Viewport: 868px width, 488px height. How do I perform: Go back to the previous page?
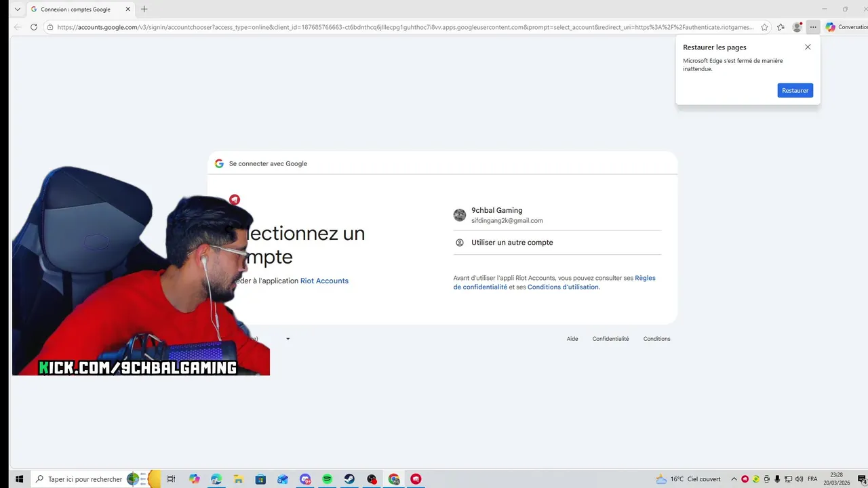[x=18, y=27]
